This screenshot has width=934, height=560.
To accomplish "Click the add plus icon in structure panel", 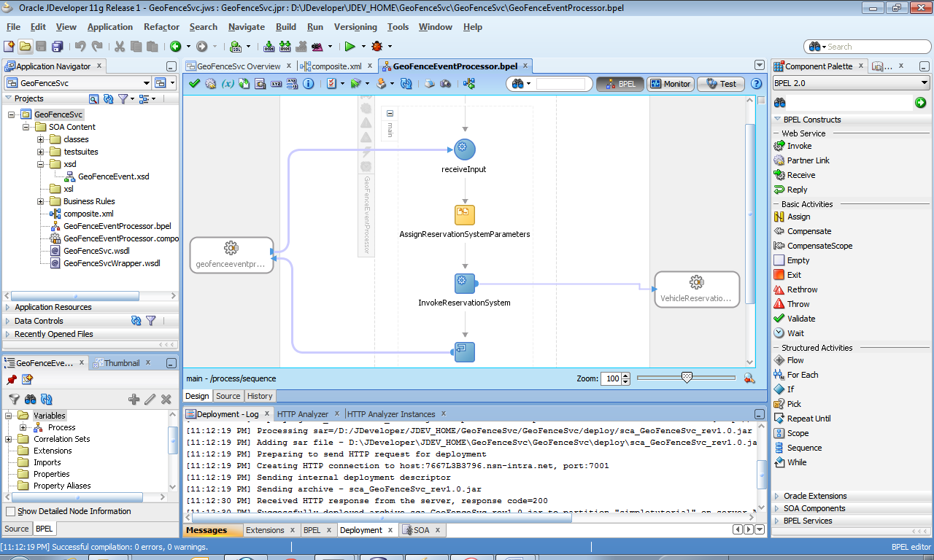I will coord(134,399).
